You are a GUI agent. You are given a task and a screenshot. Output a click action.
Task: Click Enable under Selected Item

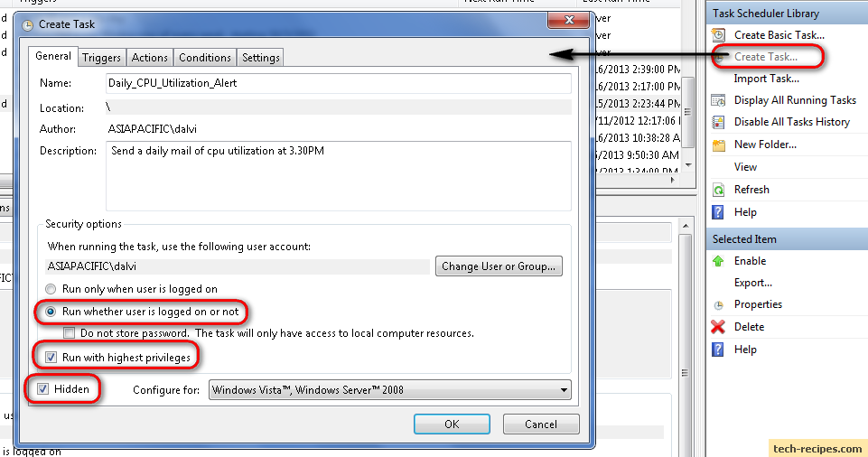point(750,261)
